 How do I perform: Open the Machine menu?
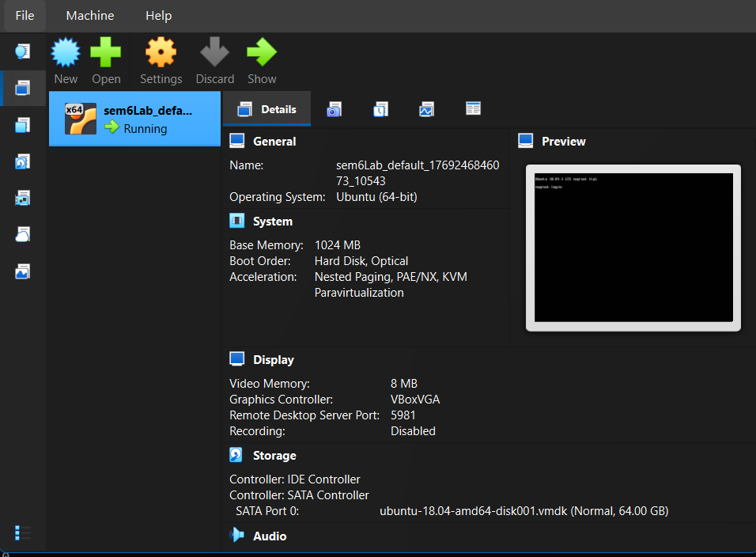(x=89, y=16)
